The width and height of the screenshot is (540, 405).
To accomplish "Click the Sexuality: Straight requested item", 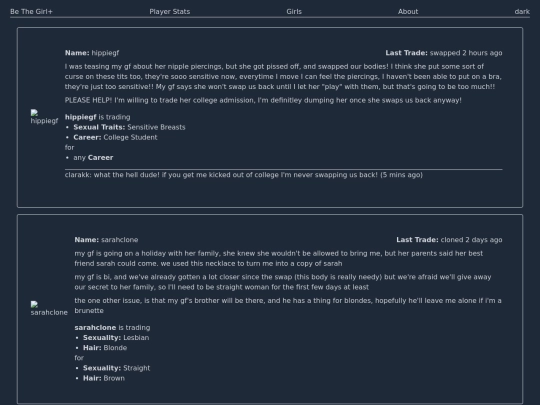I will [116, 368].
